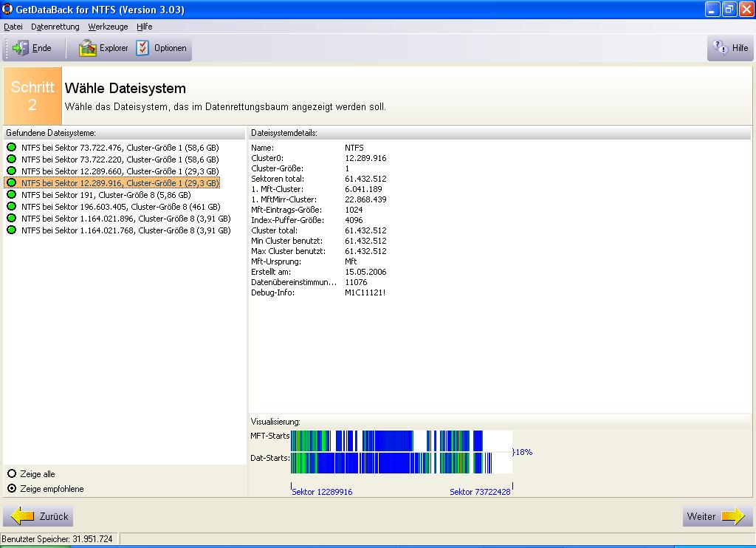Click the Ende exit door icon

[x=20, y=48]
